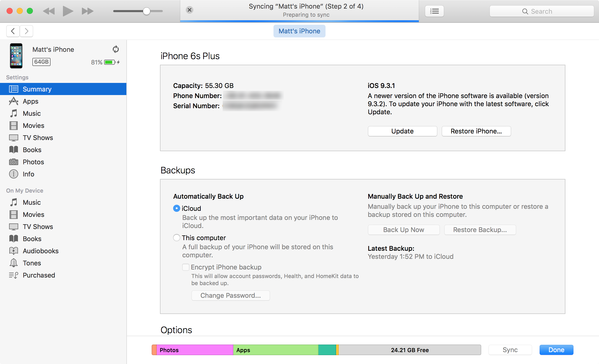Click the volume slider knob
This screenshot has height=364, width=599.
coord(146,11)
